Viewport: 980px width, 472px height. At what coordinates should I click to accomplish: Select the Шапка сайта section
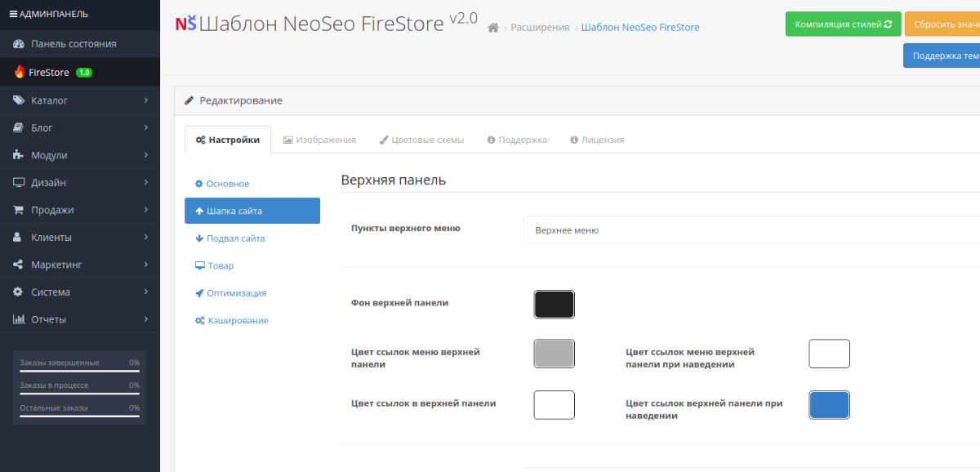pyautogui.click(x=252, y=211)
